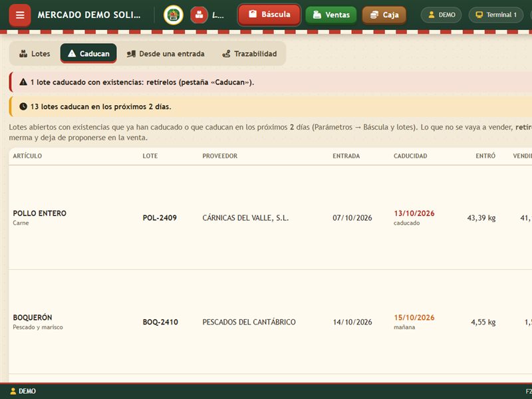Click the 'Pescado y marisco' category label
This screenshot has width=532, height=399.
[x=38, y=327]
